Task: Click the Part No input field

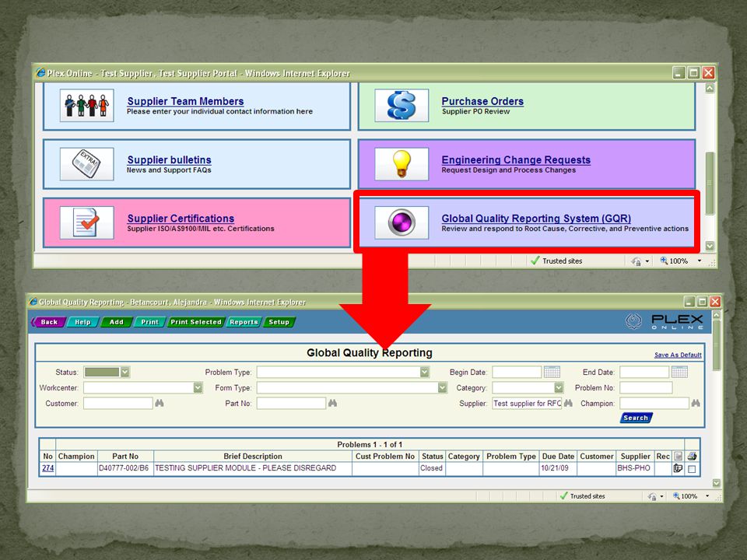Action: 291,404
